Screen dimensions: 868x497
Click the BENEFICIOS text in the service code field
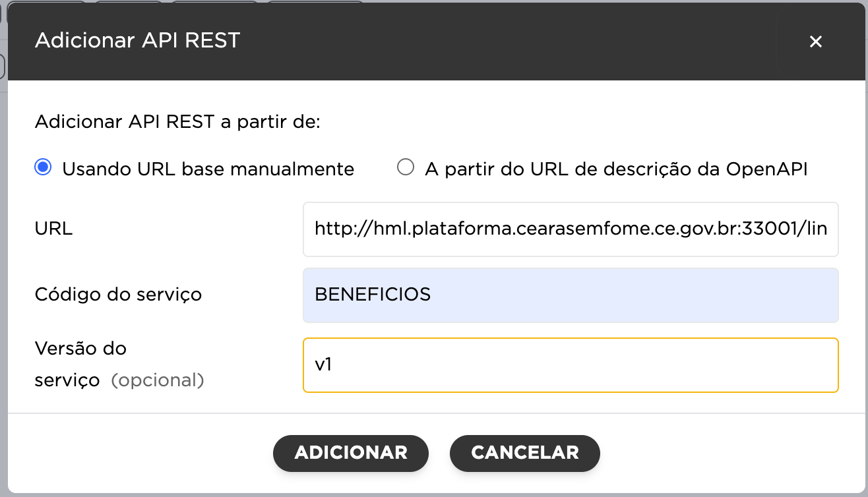click(373, 294)
